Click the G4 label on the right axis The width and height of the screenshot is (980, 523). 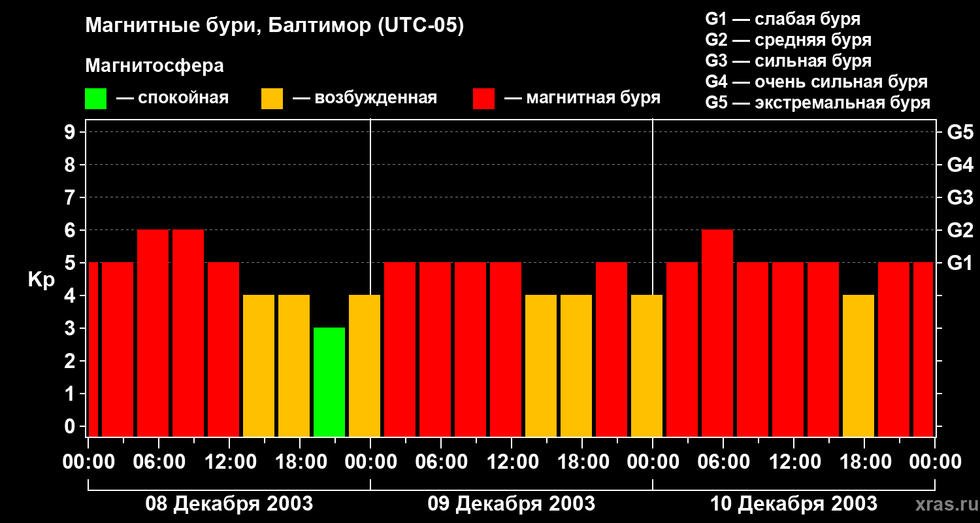(x=960, y=165)
